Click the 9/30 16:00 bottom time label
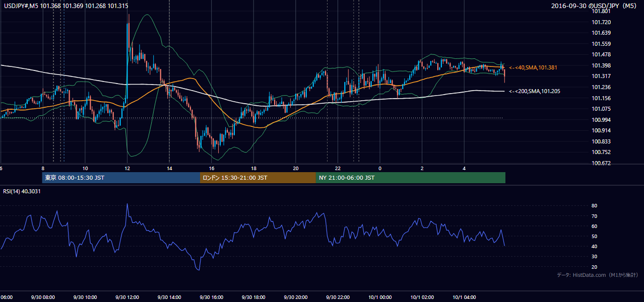 pos(211,297)
